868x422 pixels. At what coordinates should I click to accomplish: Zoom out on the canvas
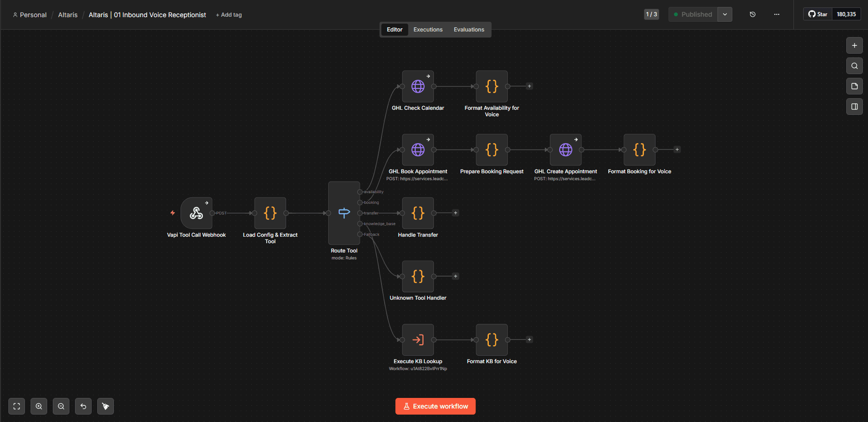(x=61, y=406)
